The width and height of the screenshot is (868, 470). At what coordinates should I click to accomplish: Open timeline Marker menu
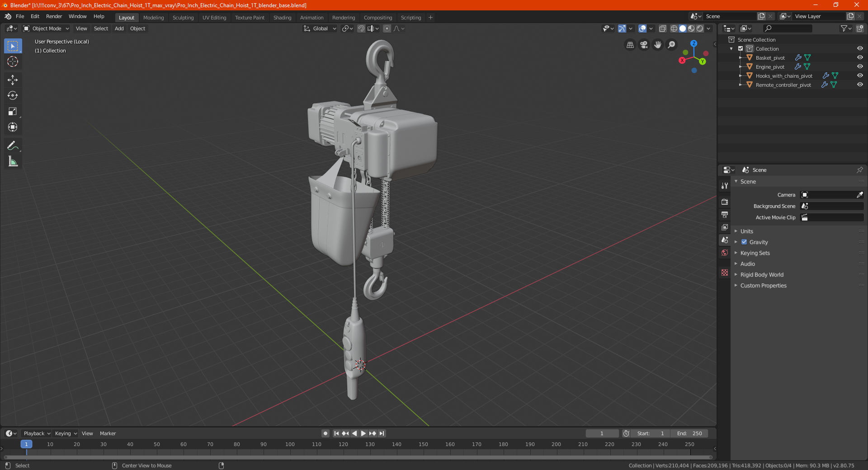pos(108,433)
